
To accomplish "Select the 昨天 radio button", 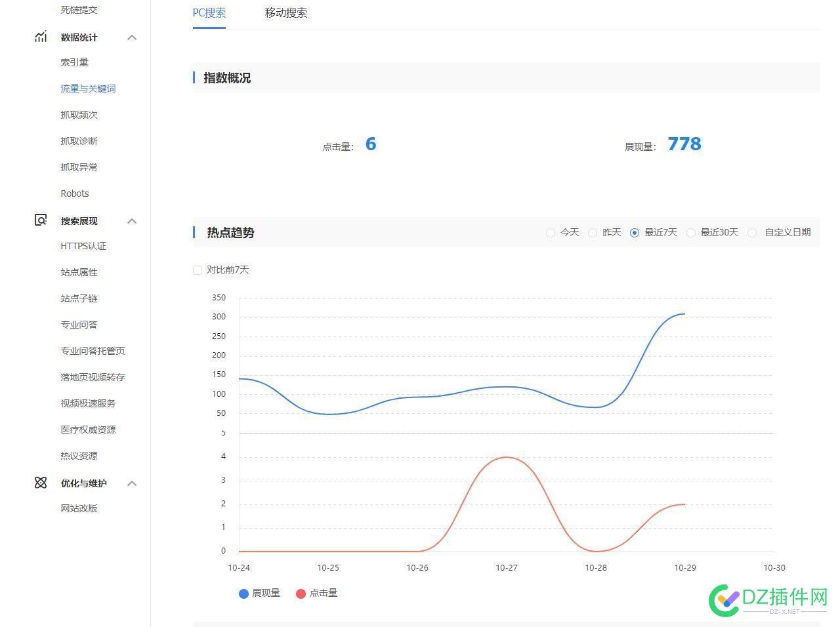I will tap(593, 233).
